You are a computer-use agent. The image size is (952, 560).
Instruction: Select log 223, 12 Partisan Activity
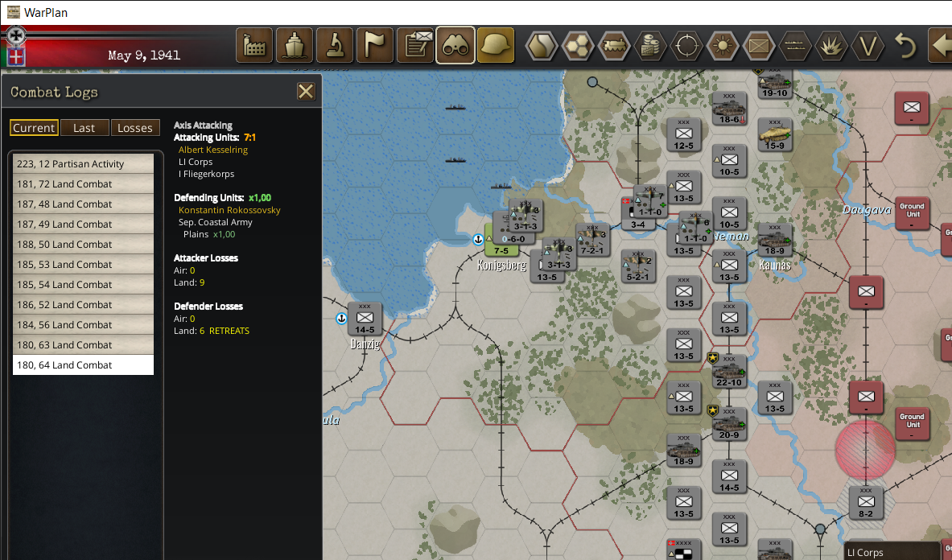[x=83, y=164]
